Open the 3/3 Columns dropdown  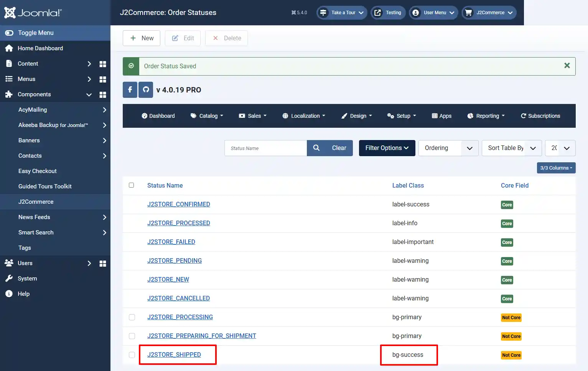[556, 168]
